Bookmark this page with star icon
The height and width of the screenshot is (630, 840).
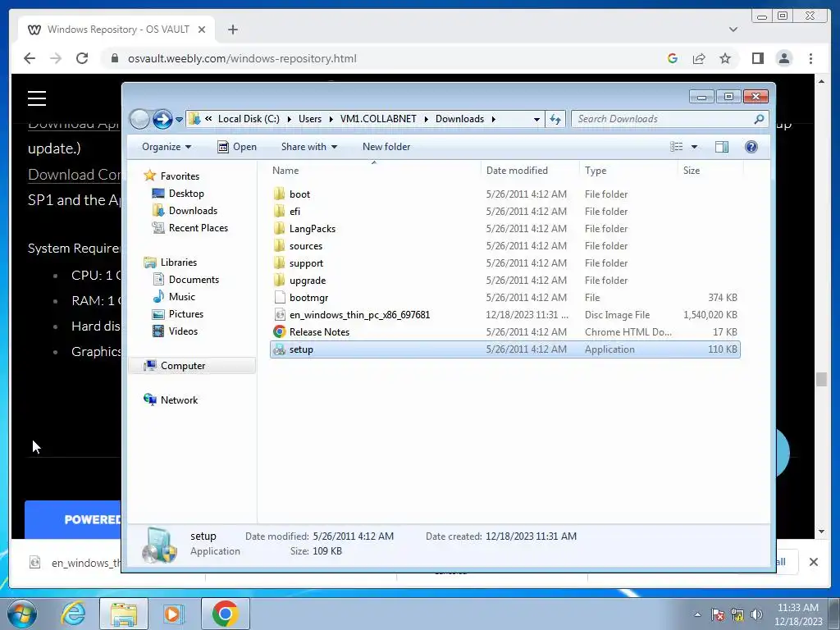pos(725,58)
